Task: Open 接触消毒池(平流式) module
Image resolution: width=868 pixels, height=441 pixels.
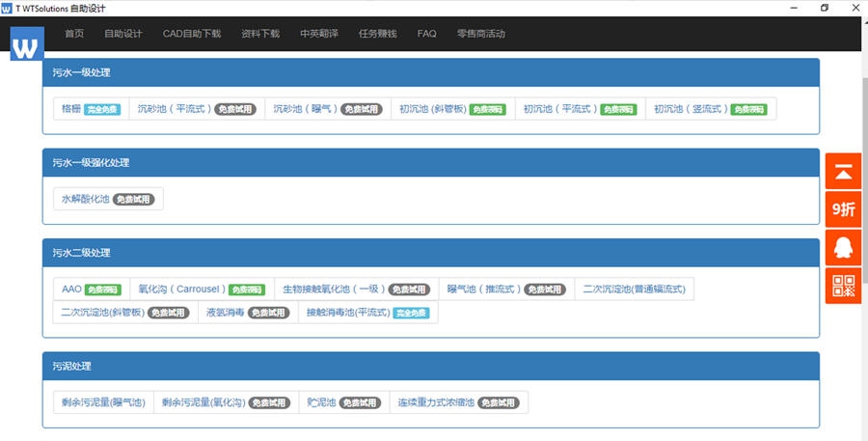Action: (368, 313)
